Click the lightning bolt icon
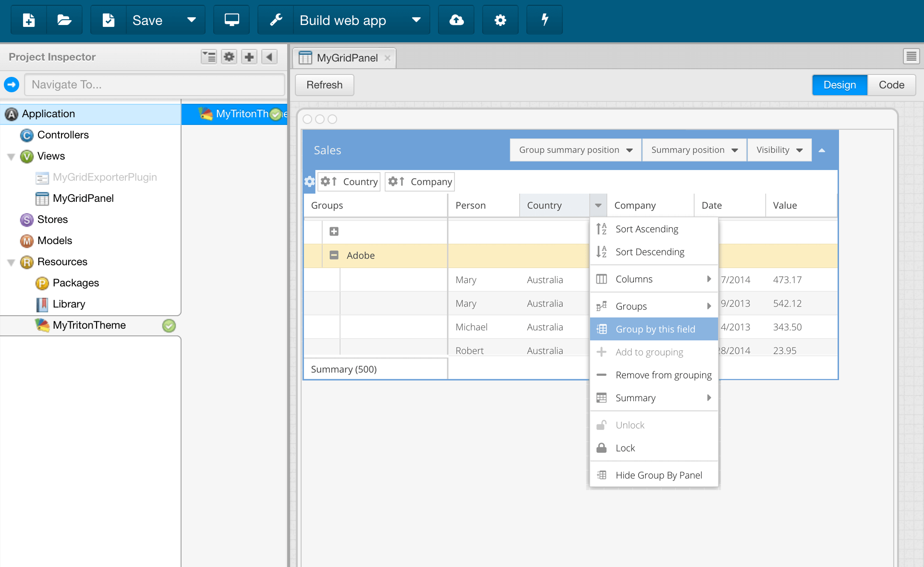Viewport: 924px width, 567px height. click(545, 20)
